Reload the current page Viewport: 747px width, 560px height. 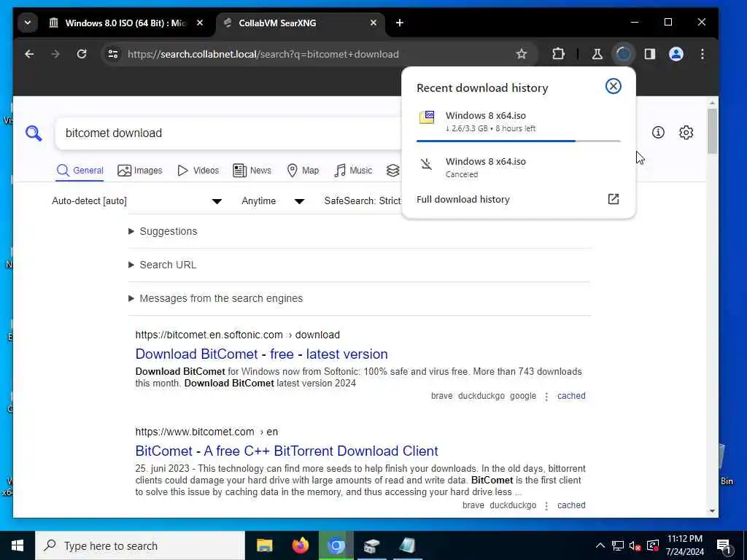(82, 54)
